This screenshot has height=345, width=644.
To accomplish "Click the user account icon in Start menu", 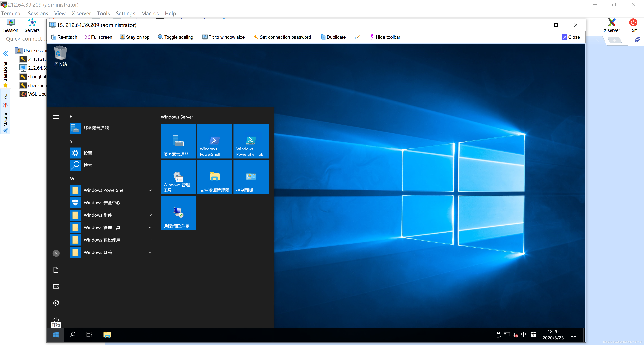I will 56,253.
